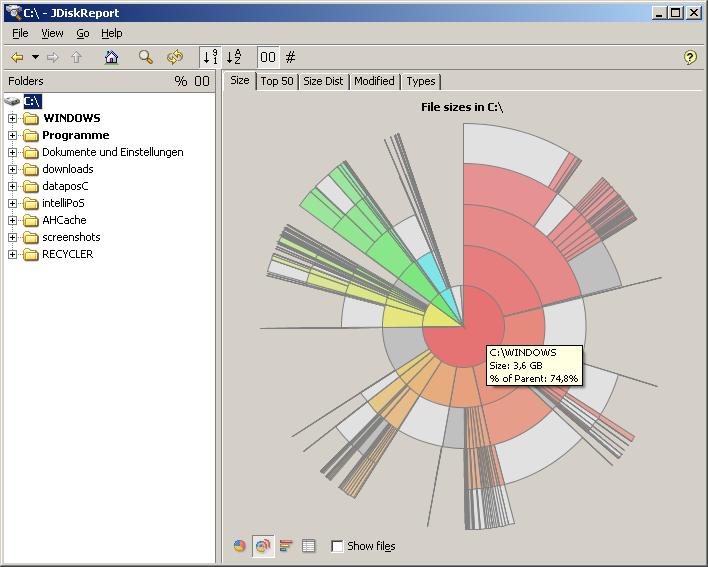Open the File menu
This screenshot has height=567, width=708.
point(20,33)
